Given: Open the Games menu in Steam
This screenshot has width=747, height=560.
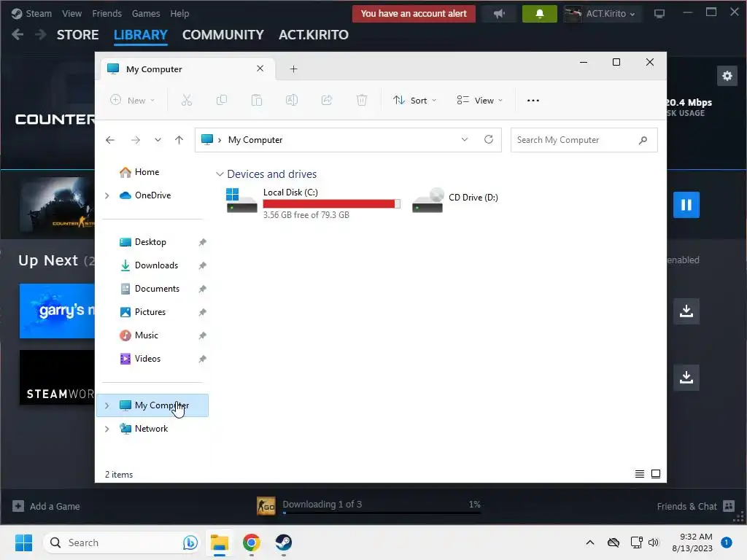Looking at the screenshot, I should [146, 13].
